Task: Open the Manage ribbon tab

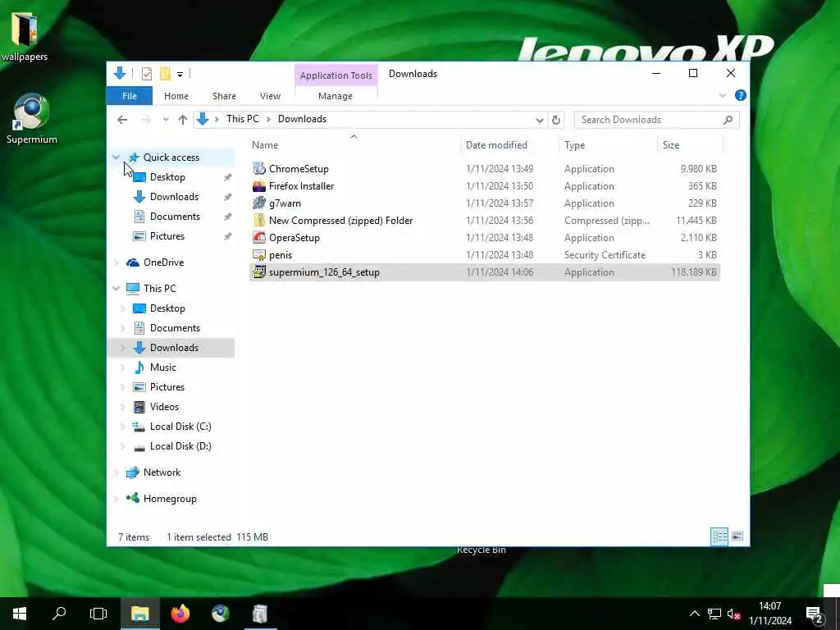Action: pos(336,96)
